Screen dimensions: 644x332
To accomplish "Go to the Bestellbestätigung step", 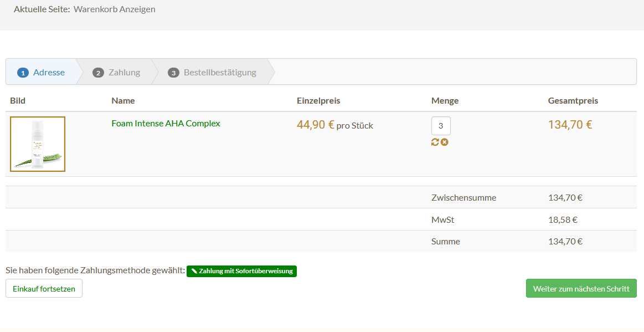I will [220, 73].
